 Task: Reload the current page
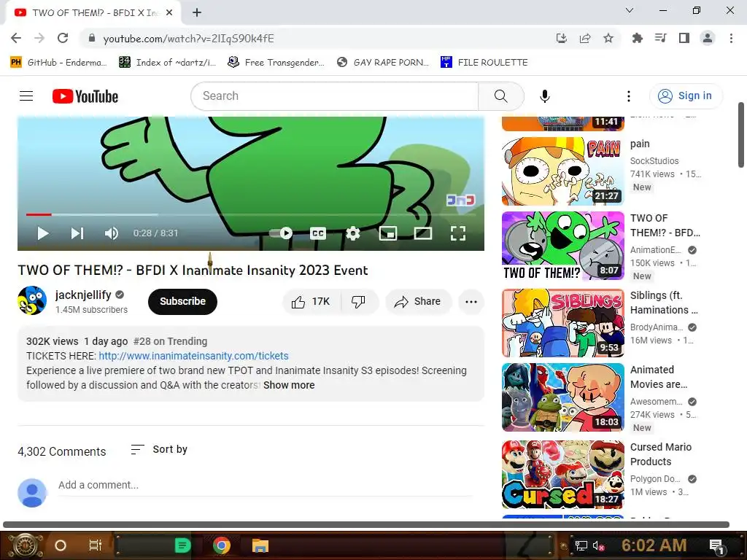coord(63,38)
